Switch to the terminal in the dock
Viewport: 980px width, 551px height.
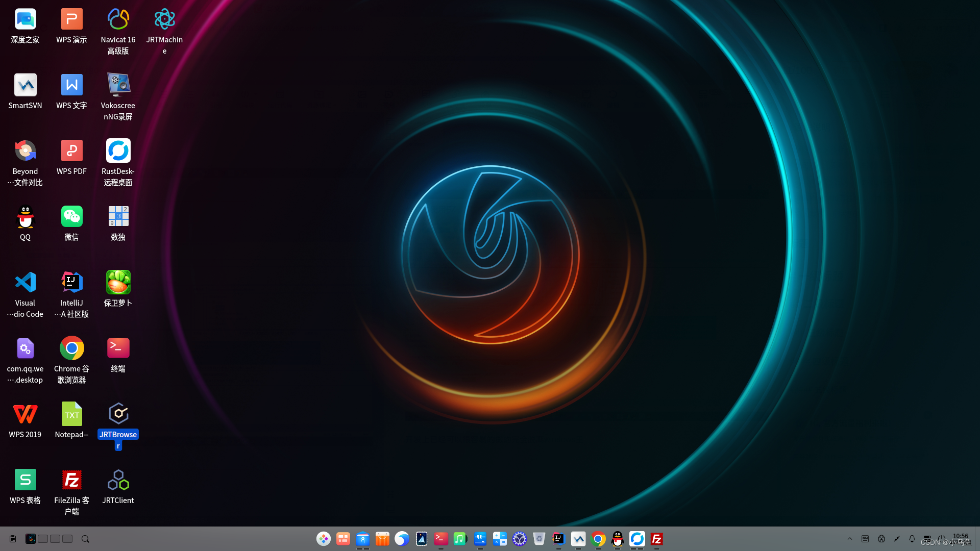pos(441,539)
